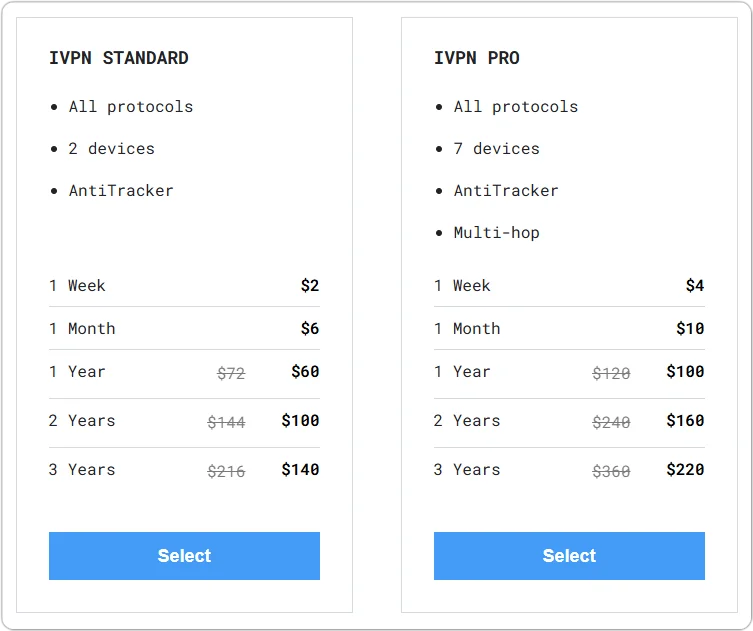Screen dimensions: 753x631
Task: Click the 2 devices feature text
Action: pos(111,149)
